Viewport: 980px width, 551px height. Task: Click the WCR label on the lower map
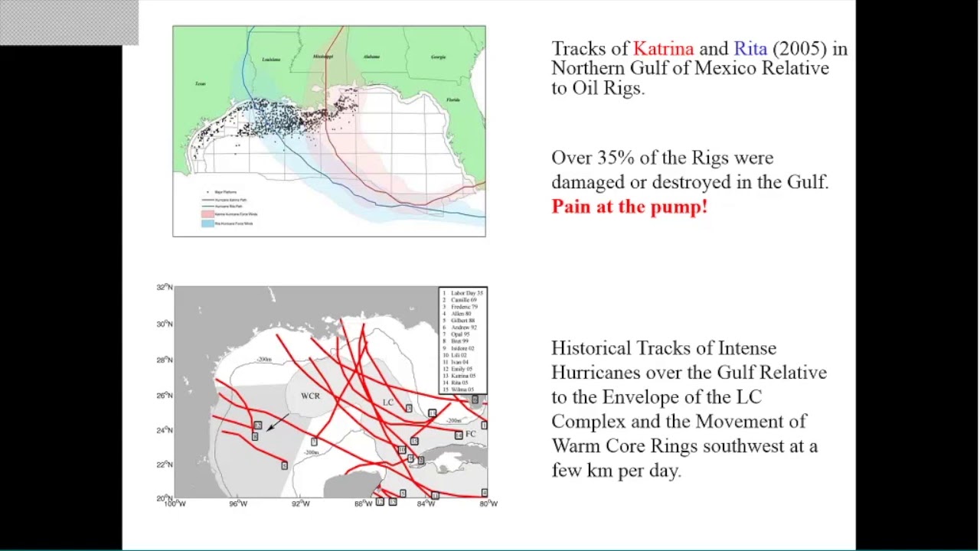(310, 396)
